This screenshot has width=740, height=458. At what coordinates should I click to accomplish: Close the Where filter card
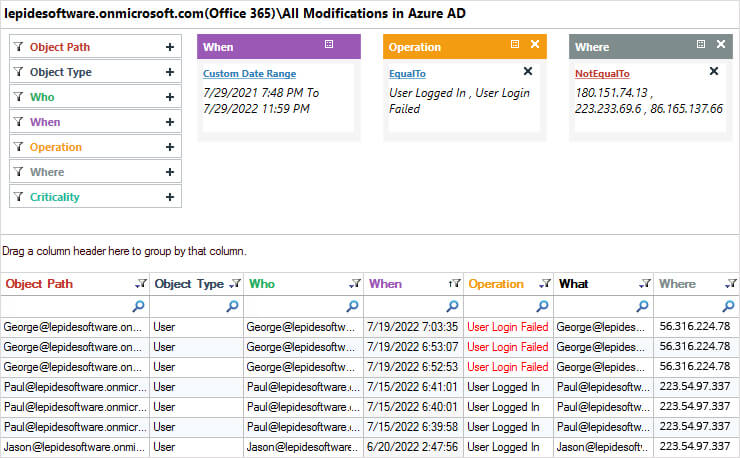coord(721,44)
